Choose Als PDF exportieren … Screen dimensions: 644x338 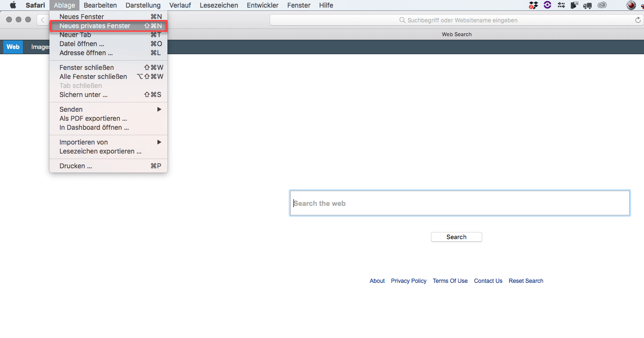pos(108,118)
